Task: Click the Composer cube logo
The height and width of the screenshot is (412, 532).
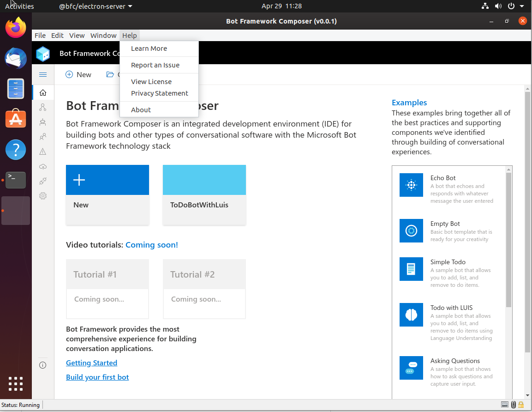Action: point(43,54)
